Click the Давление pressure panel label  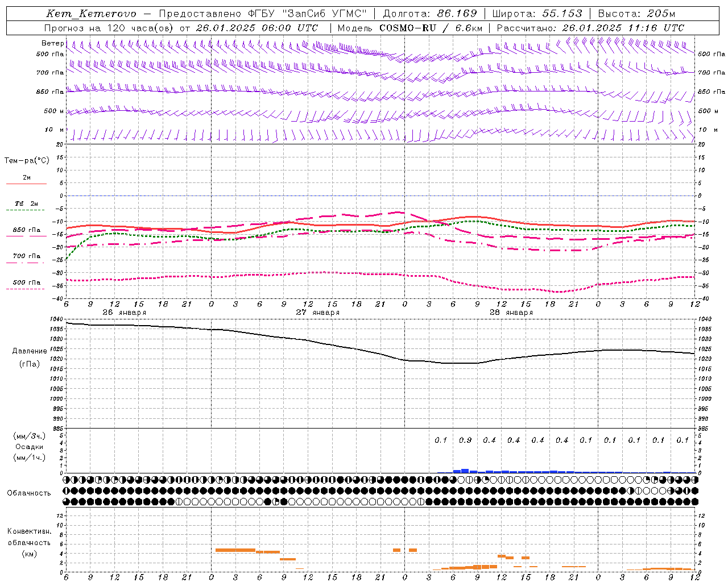(30, 351)
